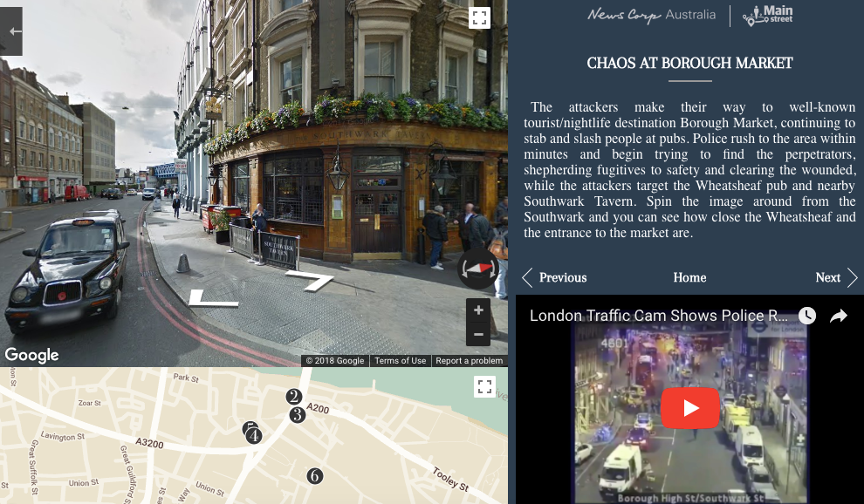864x504 pixels.
Task: Open the Terms of Use link
Action: click(400, 361)
